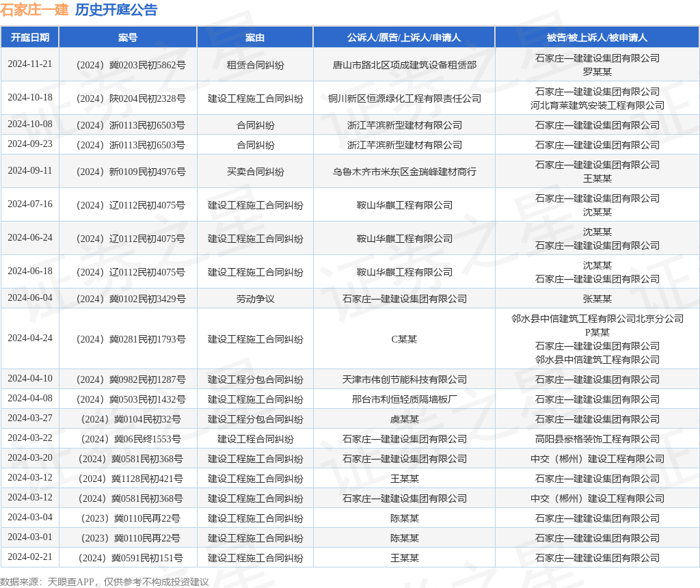Select date cell 2024-09-11
This screenshot has width=700, height=588.
pos(30,171)
